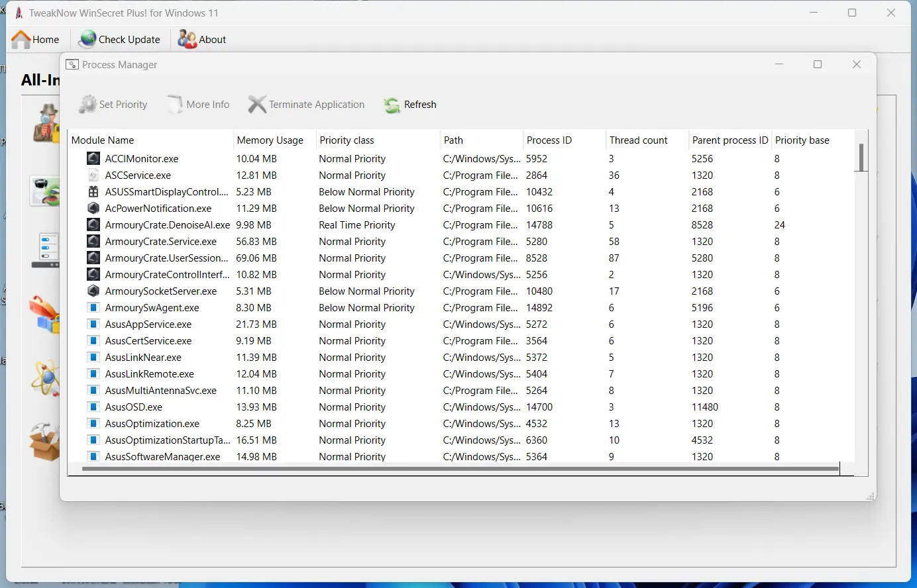Click the ArmourySocketServer.exe process icon

point(93,291)
